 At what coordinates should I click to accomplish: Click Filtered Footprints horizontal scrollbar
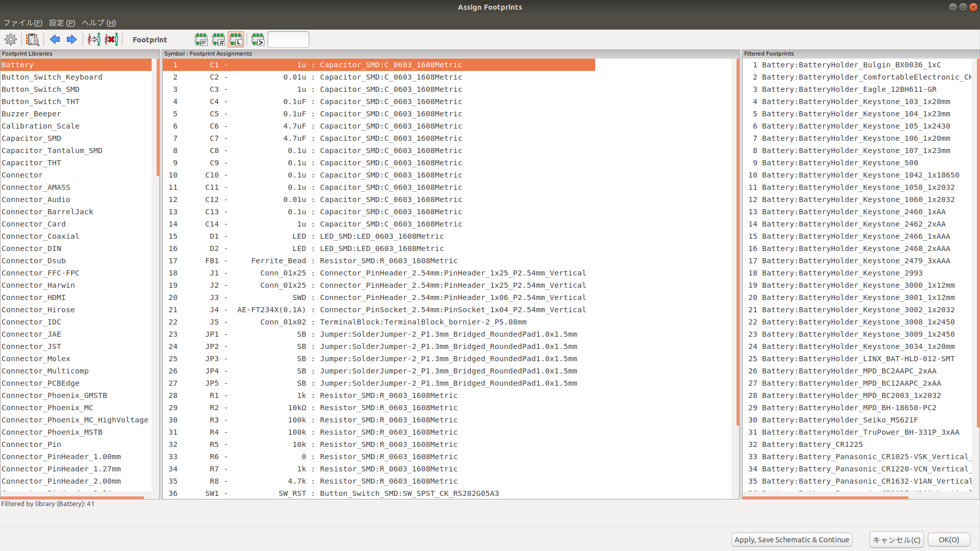coord(825,497)
